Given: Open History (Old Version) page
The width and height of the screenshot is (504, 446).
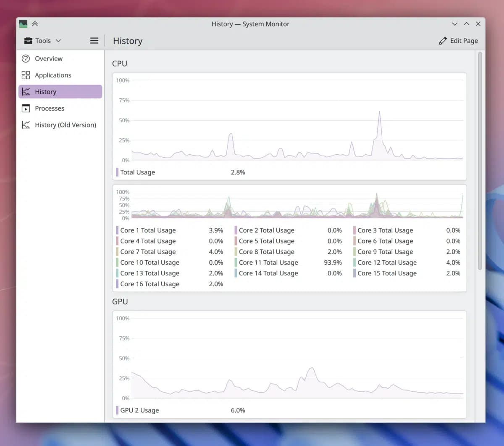Looking at the screenshot, I should tap(60, 125).
